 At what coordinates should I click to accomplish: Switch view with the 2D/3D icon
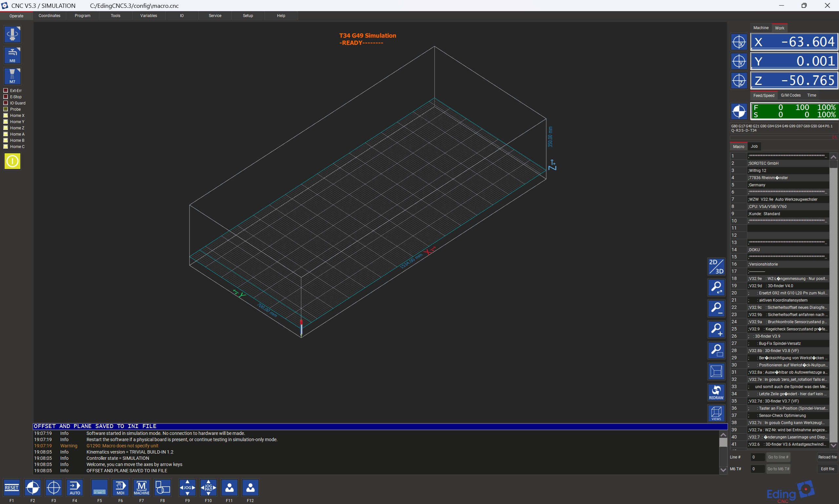point(716,267)
